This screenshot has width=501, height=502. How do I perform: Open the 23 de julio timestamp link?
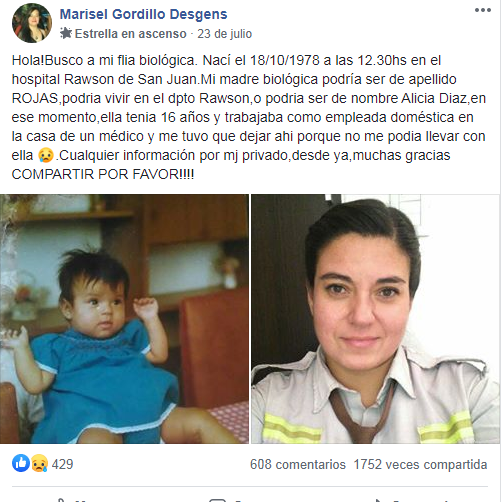pyautogui.click(x=224, y=34)
